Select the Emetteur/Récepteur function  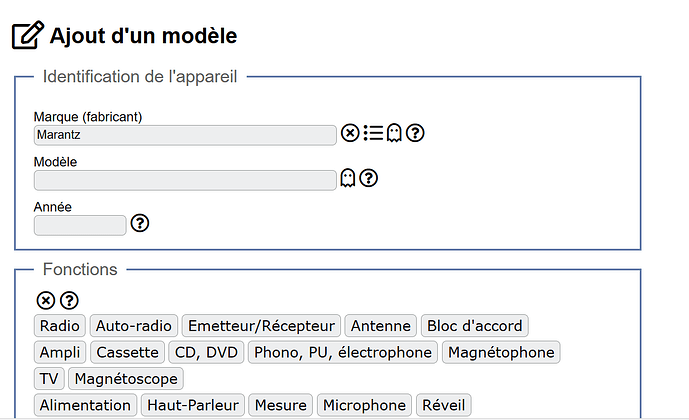click(261, 326)
